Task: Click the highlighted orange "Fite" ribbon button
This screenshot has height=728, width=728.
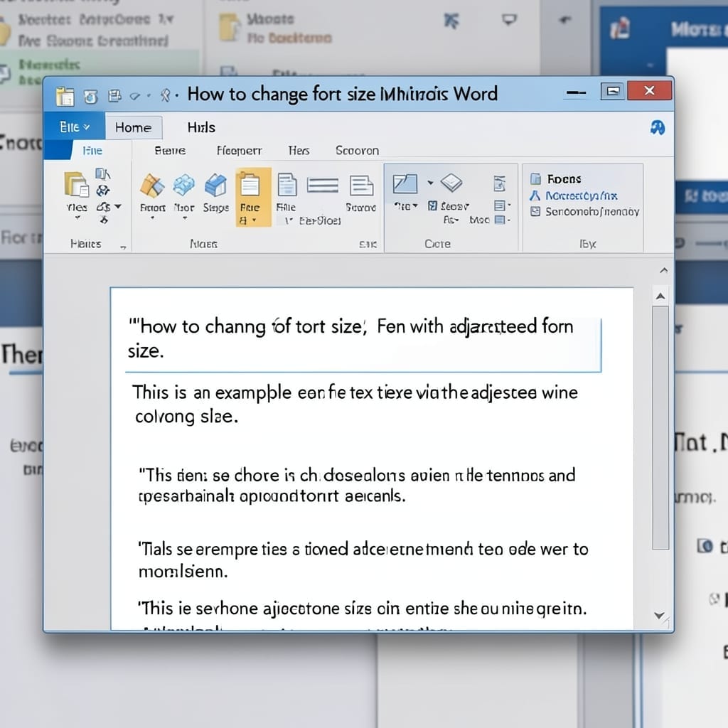Action: coord(253,197)
